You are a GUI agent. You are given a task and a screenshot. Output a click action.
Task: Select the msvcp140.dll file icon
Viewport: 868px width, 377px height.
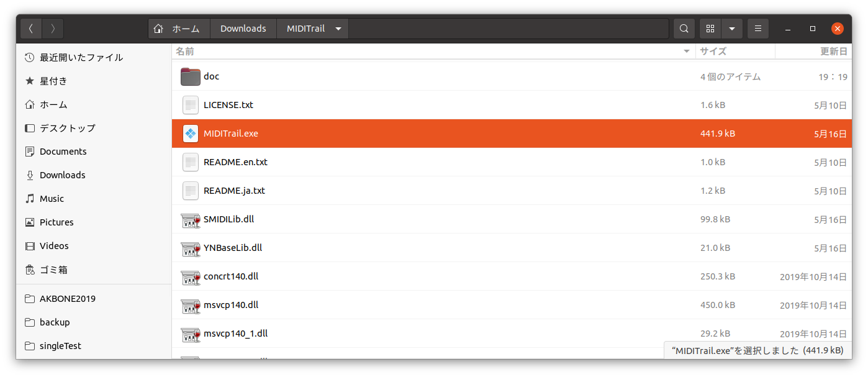pyautogui.click(x=191, y=305)
